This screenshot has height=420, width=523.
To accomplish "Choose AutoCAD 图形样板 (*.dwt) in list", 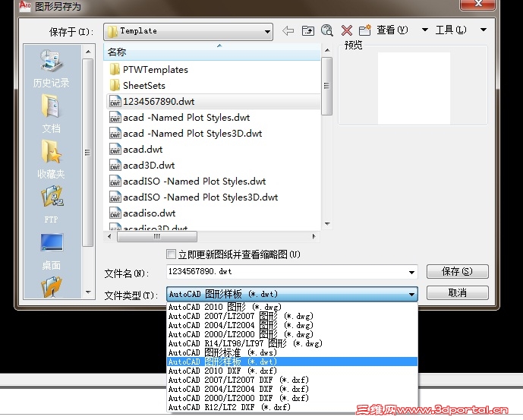I will (x=291, y=362).
